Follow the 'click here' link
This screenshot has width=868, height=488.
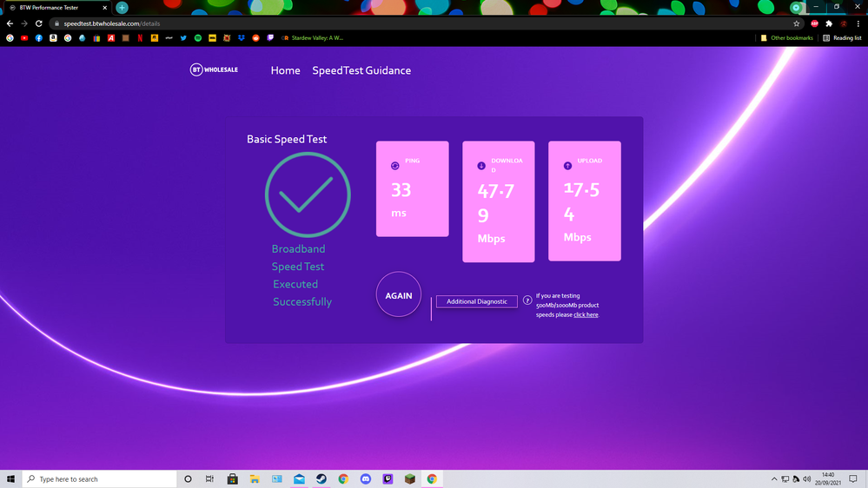[x=586, y=314]
